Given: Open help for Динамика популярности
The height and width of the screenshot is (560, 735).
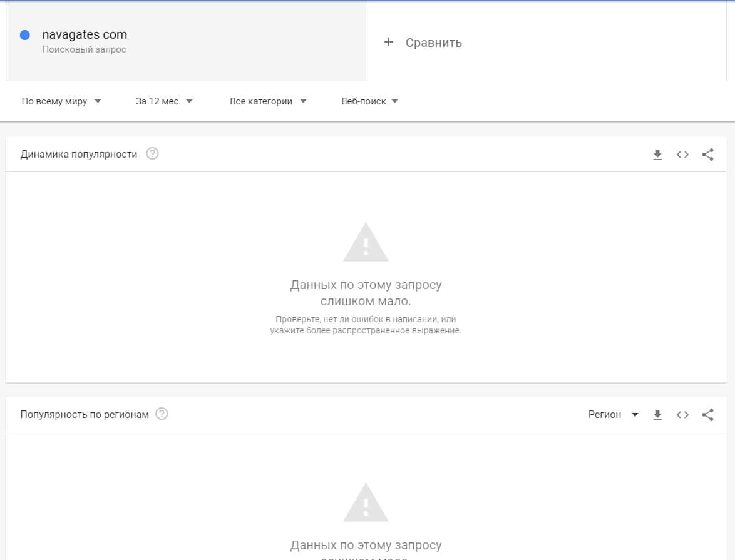Looking at the screenshot, I should [x=152, y=154].
